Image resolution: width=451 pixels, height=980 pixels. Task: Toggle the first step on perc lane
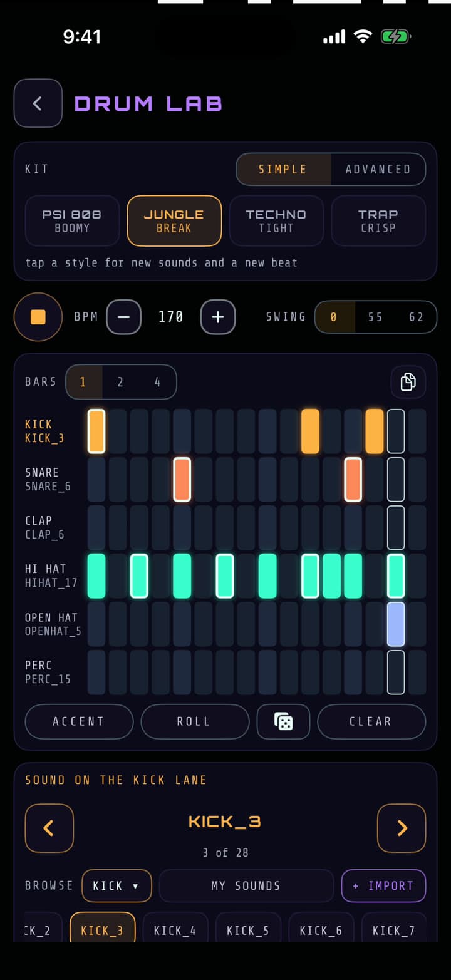(96, 672)
